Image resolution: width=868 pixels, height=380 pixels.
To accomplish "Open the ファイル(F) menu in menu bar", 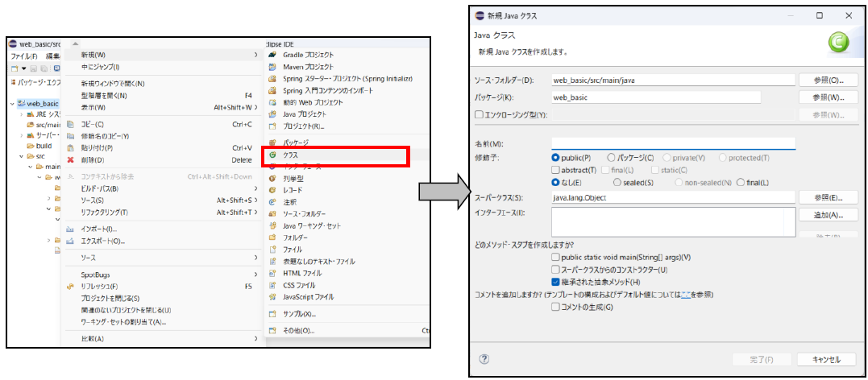I will [23, 56].
